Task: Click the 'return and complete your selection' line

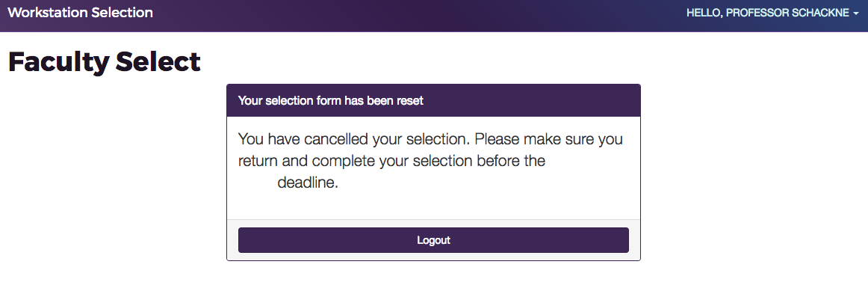Action: tap(391, 161)
